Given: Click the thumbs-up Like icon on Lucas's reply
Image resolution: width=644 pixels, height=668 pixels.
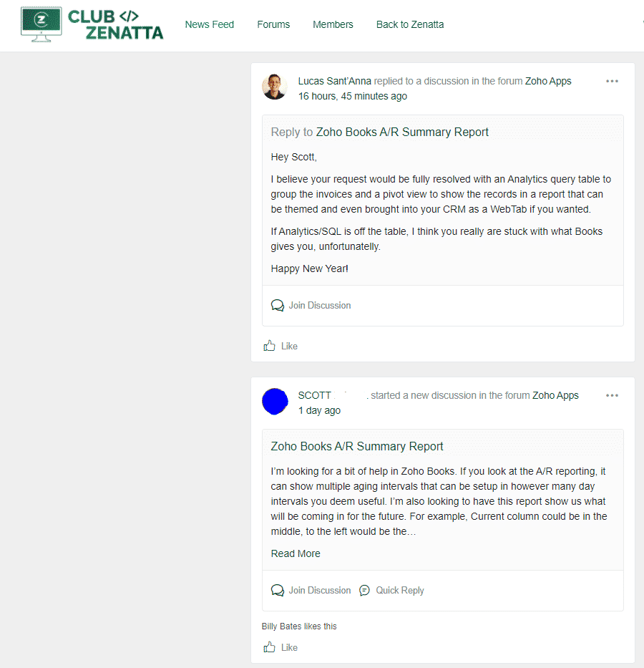Looking at the screenshot, I should pyautogui.click(x=269, y=346).
